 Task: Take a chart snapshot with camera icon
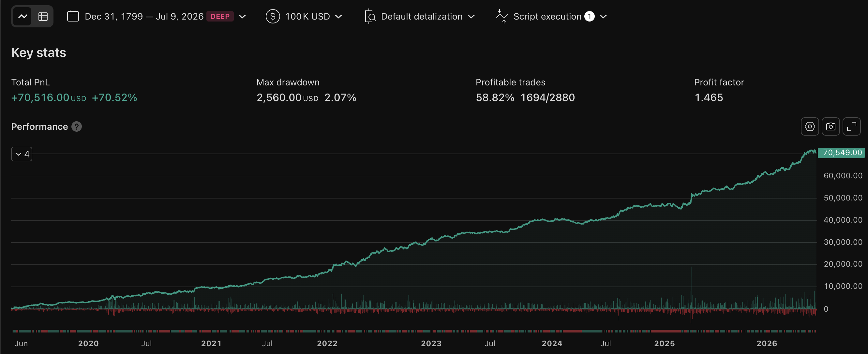tap(831, 127)
